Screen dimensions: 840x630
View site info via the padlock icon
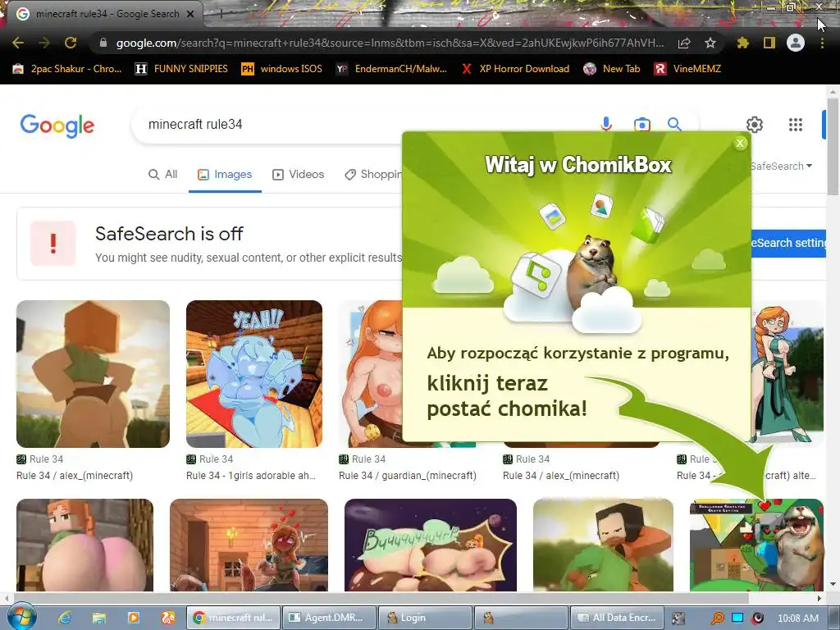click(x=103, y=43)
